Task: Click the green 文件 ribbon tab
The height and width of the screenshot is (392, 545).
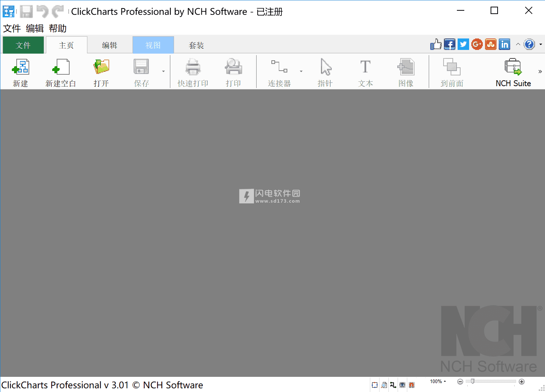Action: (23, 45)
